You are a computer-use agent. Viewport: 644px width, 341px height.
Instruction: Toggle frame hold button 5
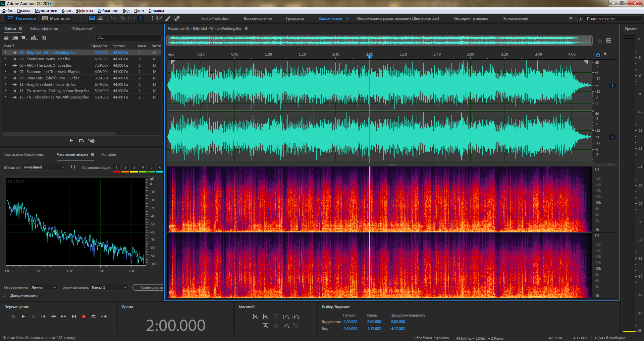pyautogui.click(x=151, y=167)
